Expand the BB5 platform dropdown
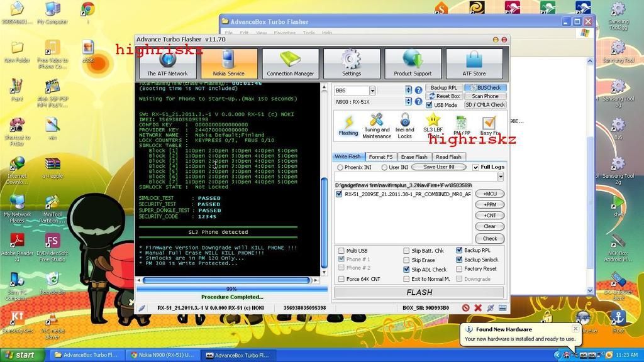Viewport: 644px width, 362px height. tap(372, 90)
